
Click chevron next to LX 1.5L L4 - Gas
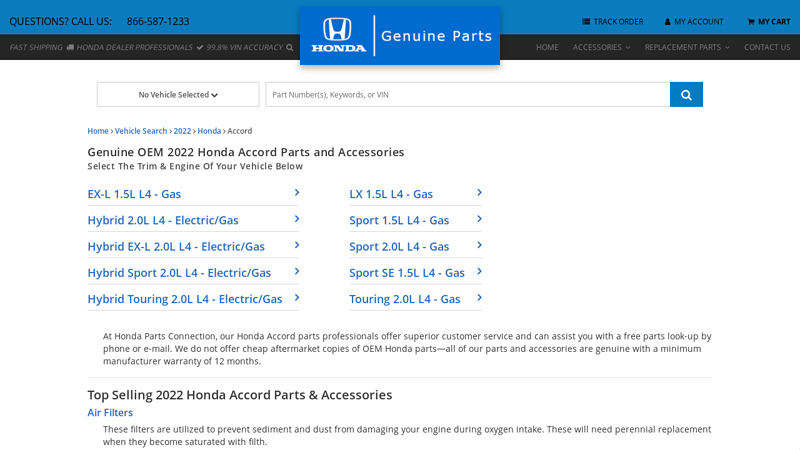click(479, 192)
